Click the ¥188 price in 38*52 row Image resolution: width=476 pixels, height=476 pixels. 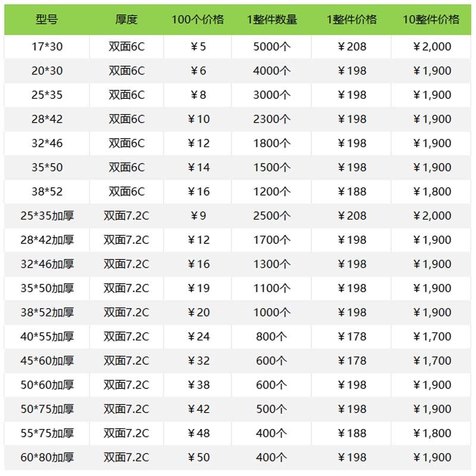(352, 192)
